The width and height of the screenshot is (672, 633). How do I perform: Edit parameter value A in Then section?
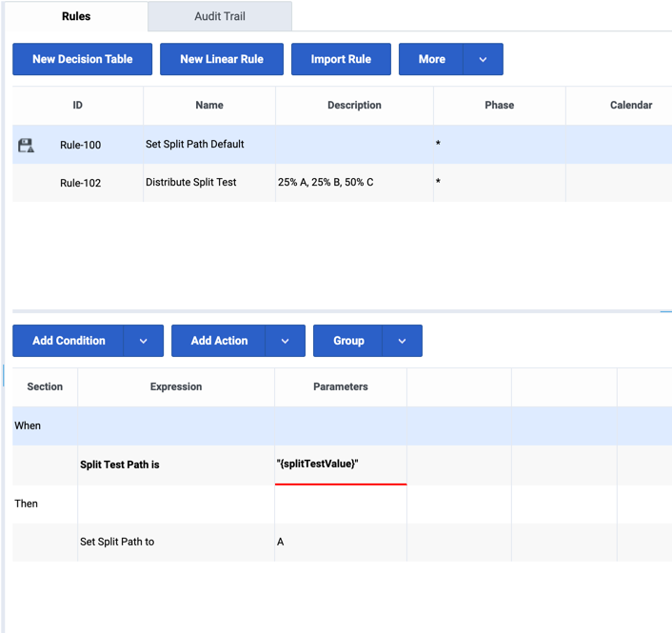click(x=340, y=542)
